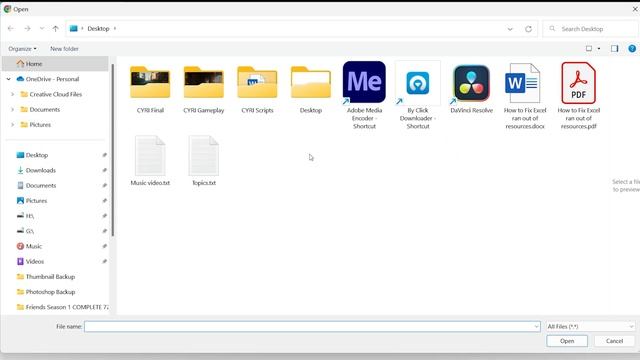Select the CYRI Gameplay folder
Image resolution: width=640 pixels, height=360 pixels.
tap(204, 89)
